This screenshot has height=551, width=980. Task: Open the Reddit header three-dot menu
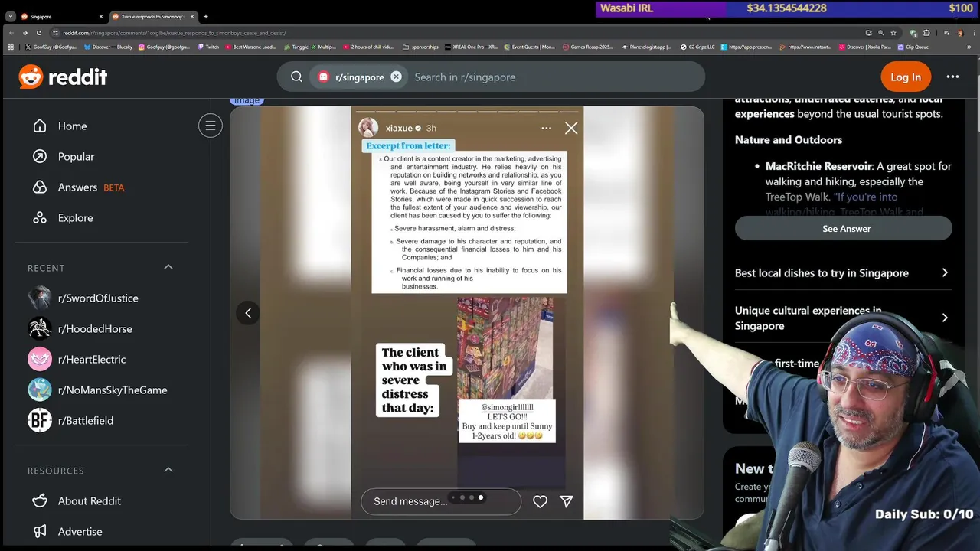(952, 77)
